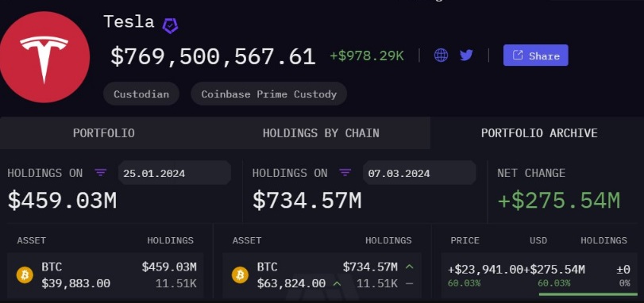The image size is (644, 303).
Task: Click the Share button
Action: [x=535, y=56]
